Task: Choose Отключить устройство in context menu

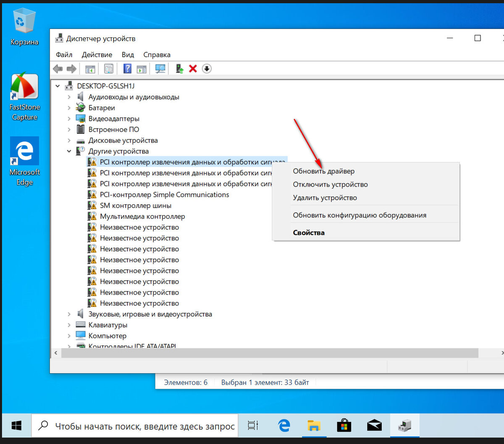Action: (366, 184)
